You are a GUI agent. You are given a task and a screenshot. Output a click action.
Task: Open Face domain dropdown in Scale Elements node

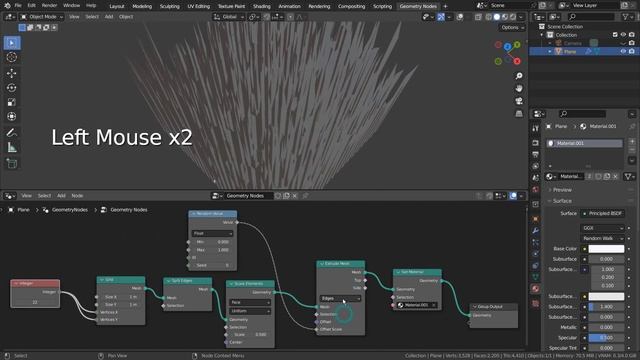pos(250,302)
